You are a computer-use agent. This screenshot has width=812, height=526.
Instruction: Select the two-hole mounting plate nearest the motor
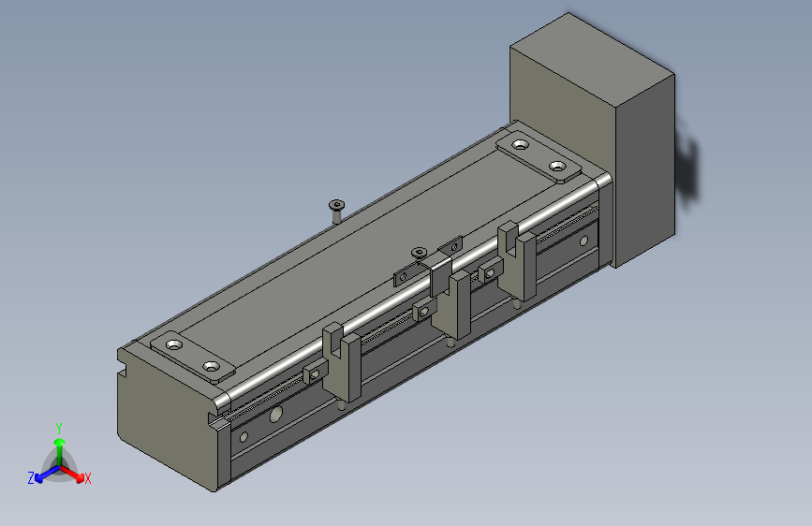pos(539,155)
